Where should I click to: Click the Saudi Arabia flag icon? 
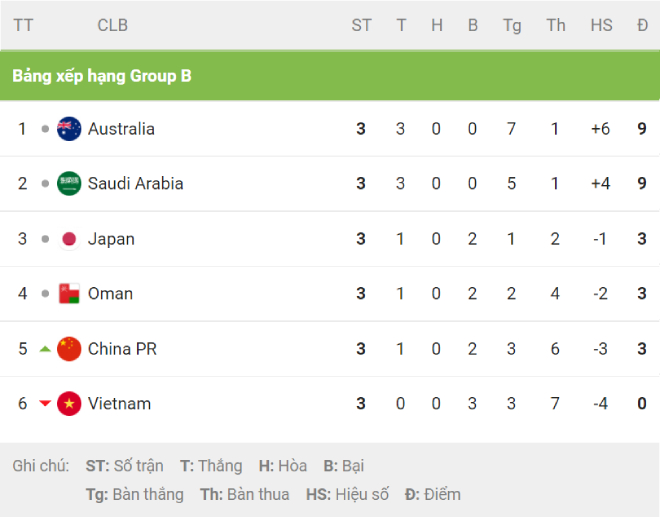pos(69,184)
